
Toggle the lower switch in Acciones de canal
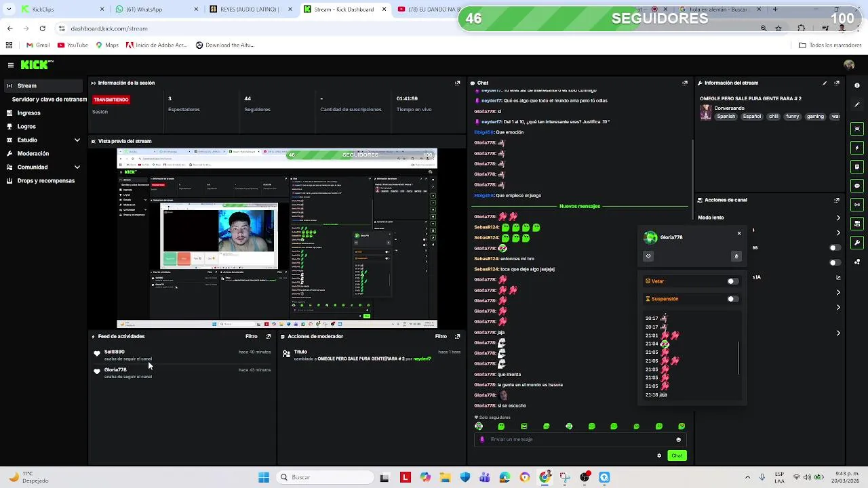click(835, 262)
